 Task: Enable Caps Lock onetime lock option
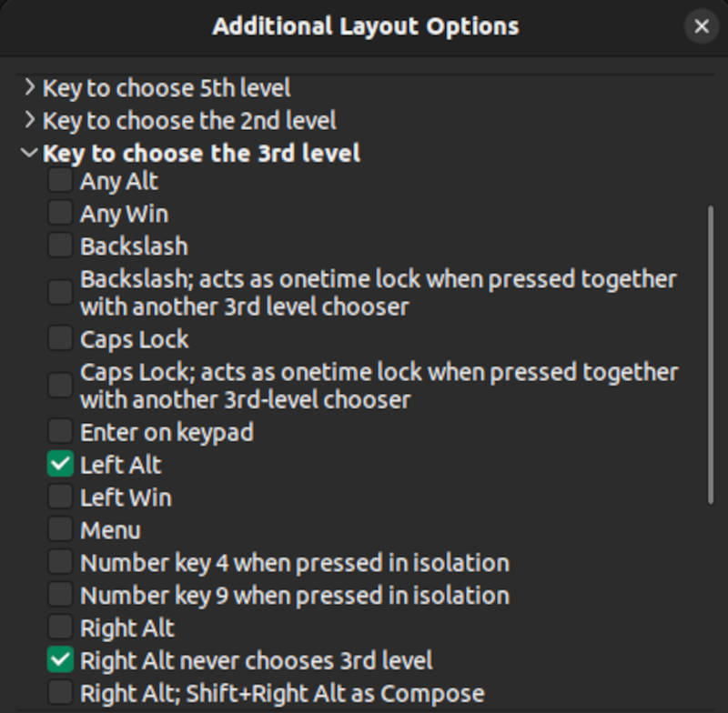tap(60, 385)
